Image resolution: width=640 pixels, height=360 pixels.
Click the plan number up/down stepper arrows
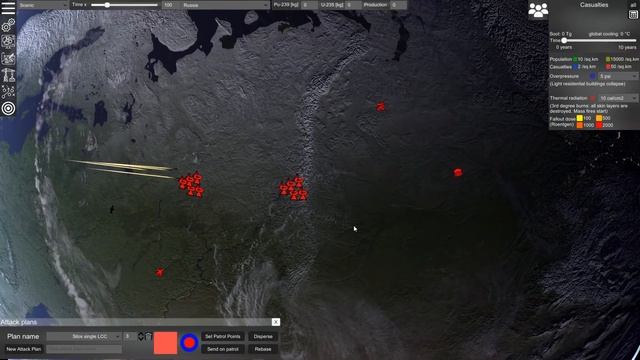coord(141,336)
